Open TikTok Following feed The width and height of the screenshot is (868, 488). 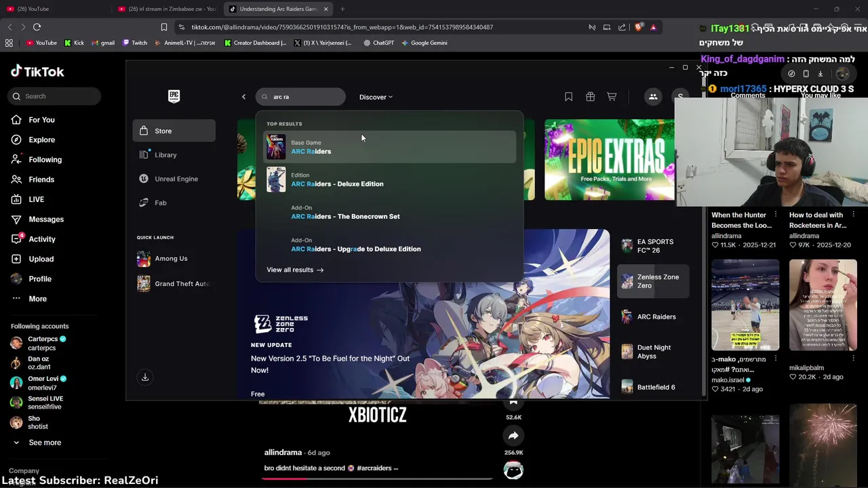point(45,159)
